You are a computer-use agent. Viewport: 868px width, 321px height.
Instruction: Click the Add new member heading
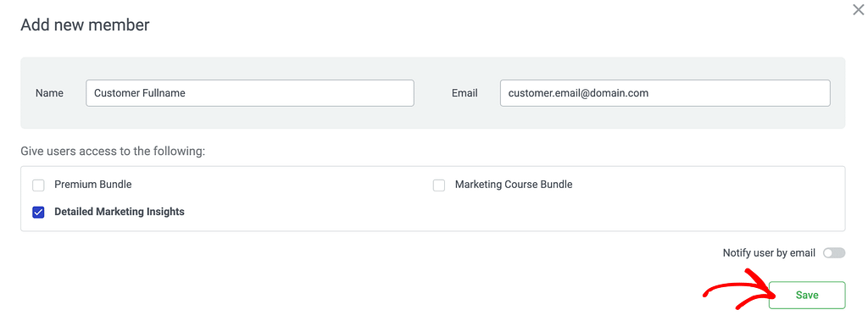85,25
